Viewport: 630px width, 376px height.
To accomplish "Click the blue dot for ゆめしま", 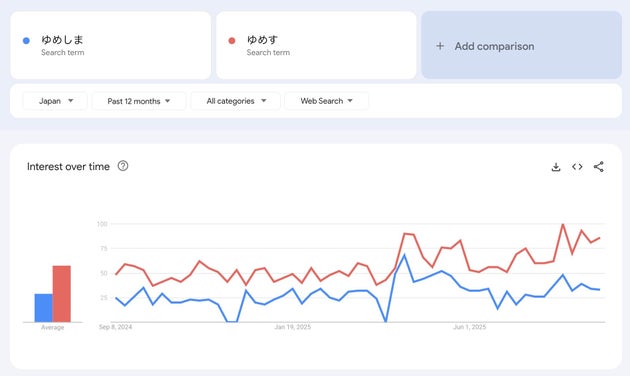I will 27,41.
